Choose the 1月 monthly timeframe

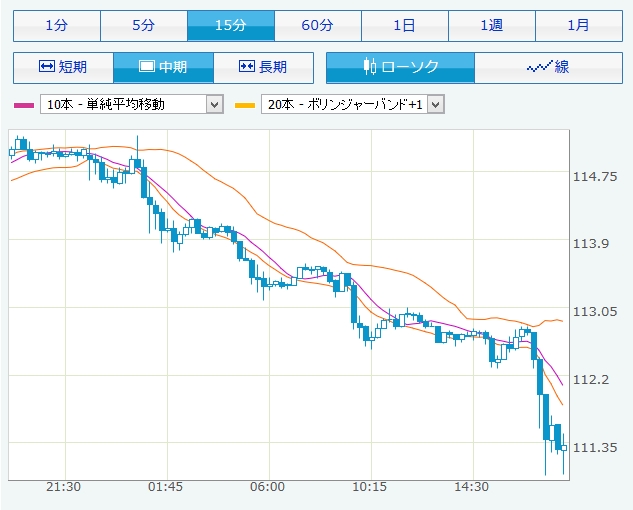[x=579, y=26]
